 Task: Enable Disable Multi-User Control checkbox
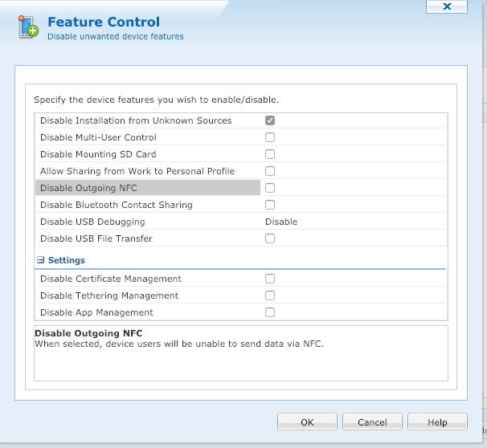pos(270,137)
